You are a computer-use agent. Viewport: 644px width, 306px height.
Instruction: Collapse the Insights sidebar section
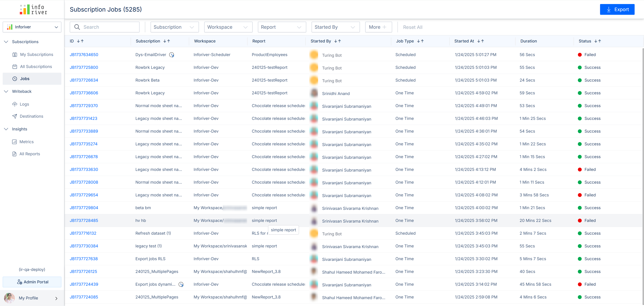tap(6, 129)
